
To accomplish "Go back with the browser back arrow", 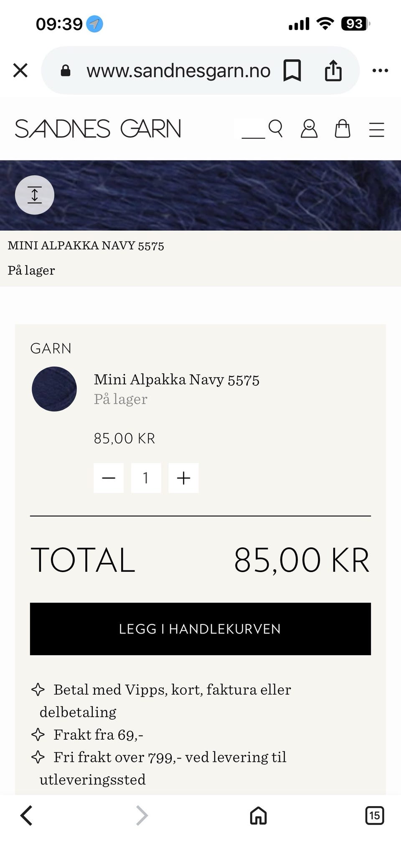I will point(26,815).
